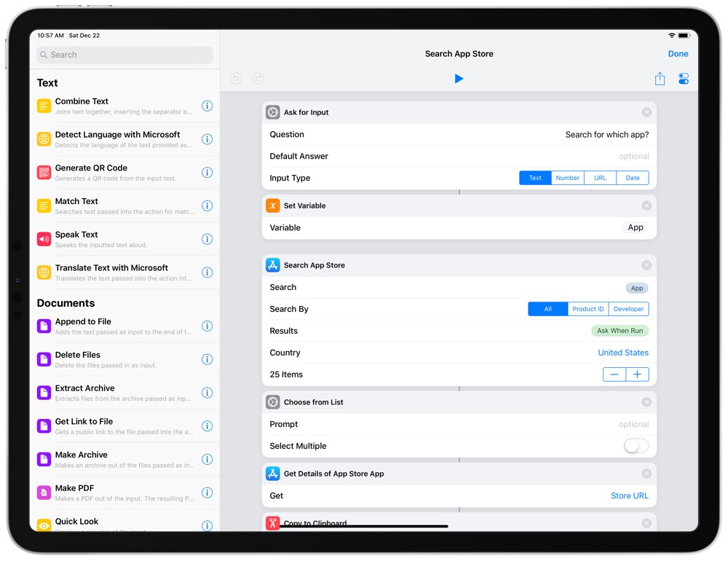The image size is (728, 561).
Task: Select Number input type
Action: click(567, 178)
